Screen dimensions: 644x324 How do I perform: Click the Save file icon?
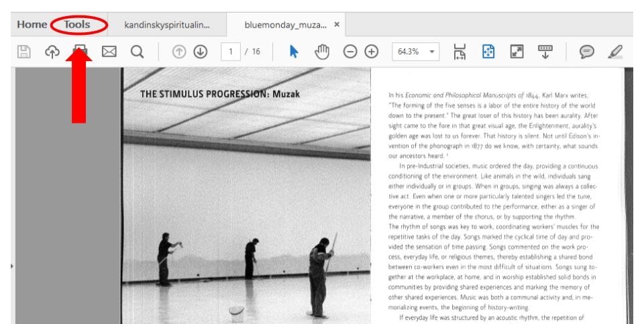[24, 52]
